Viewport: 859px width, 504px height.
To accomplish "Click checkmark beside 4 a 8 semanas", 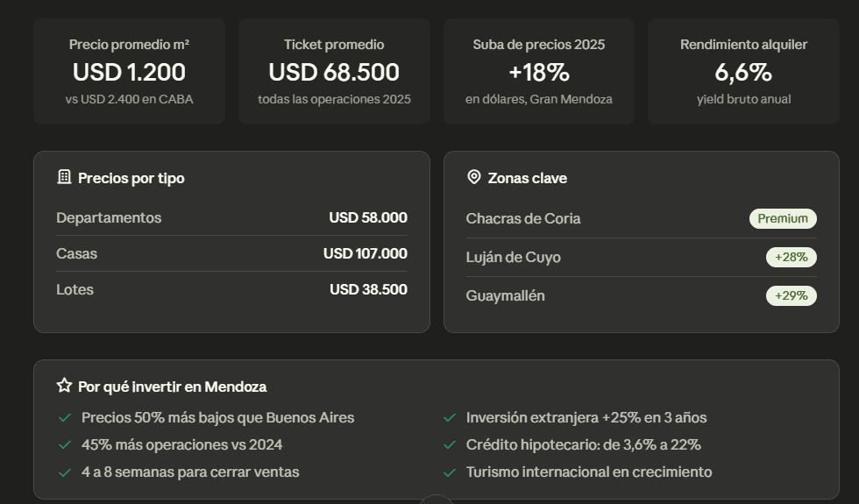I will click(x=65, y=472).
